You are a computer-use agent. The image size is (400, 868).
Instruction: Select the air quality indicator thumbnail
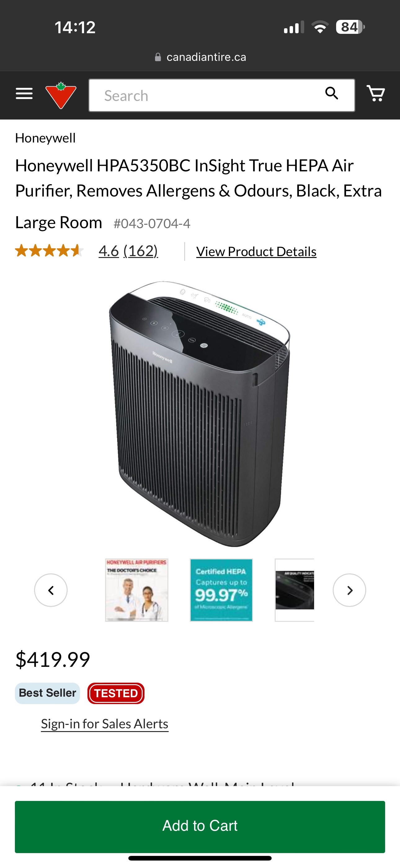pyautogui.click(x=295, y=590)
